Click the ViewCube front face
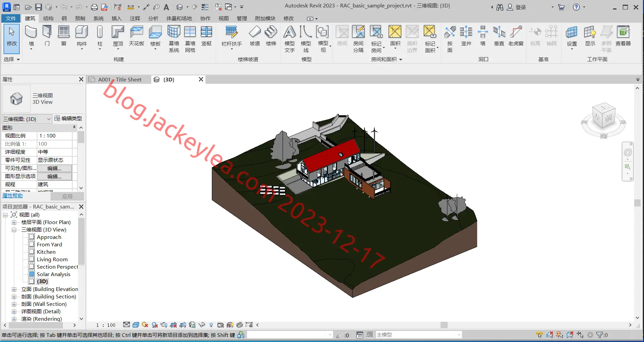Image resolution: width=644 pixels, height=342 pixels. click(x=608, y=118)
